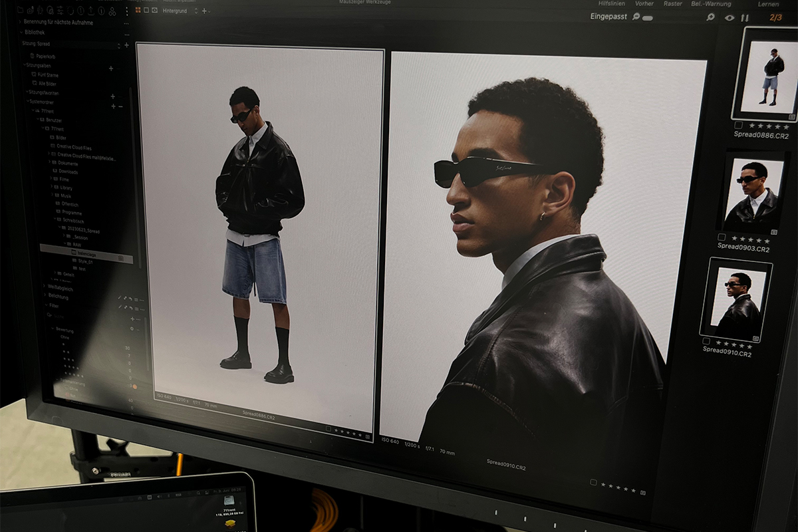Screen dimensions: 798x532
Task: Click the sort arrows icon above thumbnails
Action: tap(745, 18)
